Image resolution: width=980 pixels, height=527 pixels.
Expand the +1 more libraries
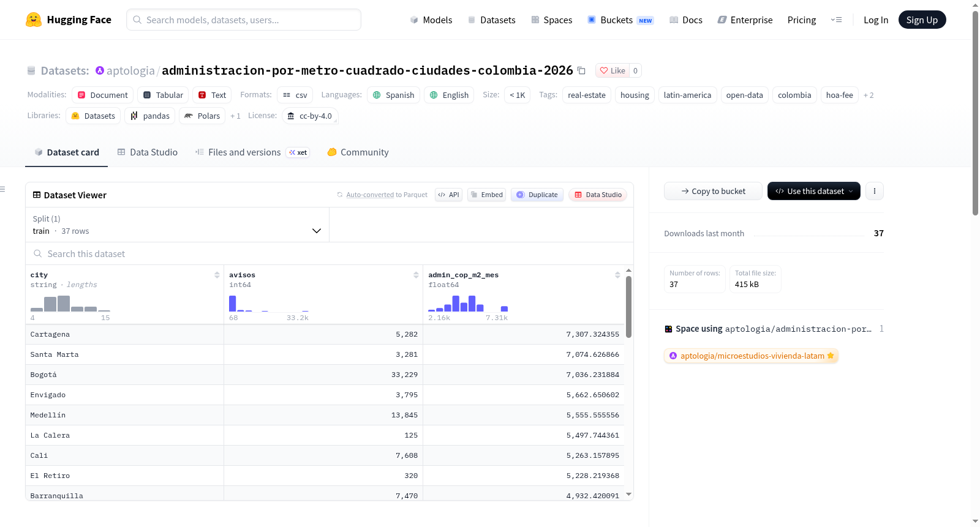[235, 116]
